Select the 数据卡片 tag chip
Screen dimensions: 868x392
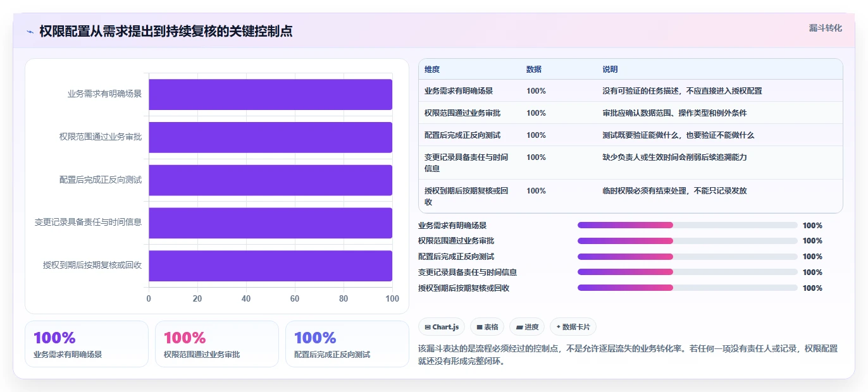[x=573, y=327]
